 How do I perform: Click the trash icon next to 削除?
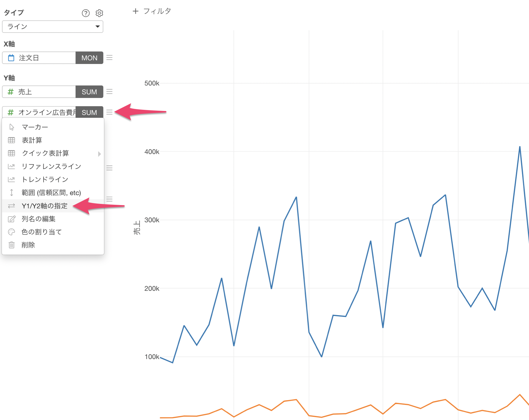click(x=12, y=245)
